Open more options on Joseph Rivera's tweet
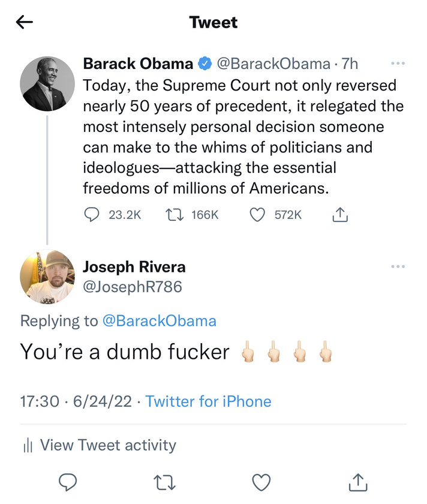This screenshot has width=427, height=504. click(x=398, y=266)
